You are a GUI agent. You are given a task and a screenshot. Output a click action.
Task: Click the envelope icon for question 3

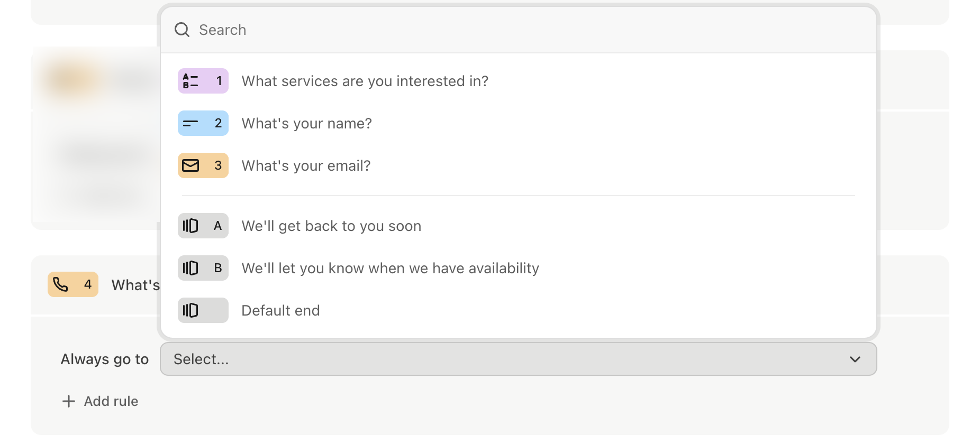tap(190, 165)
